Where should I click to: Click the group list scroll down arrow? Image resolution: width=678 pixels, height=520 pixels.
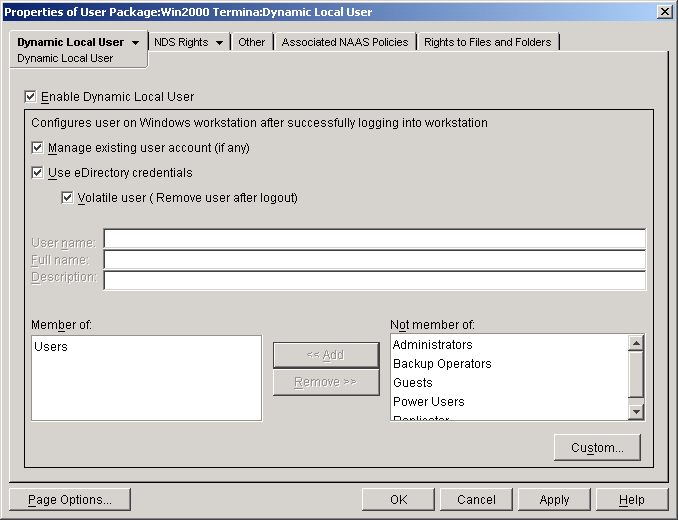click(x=636, y=412)
